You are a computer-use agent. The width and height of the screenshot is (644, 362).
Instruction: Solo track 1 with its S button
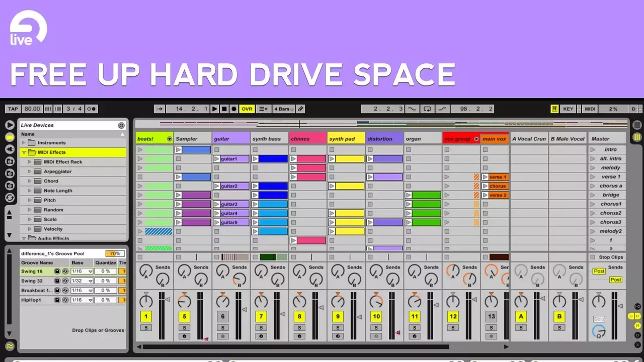[x=146, y=328]
